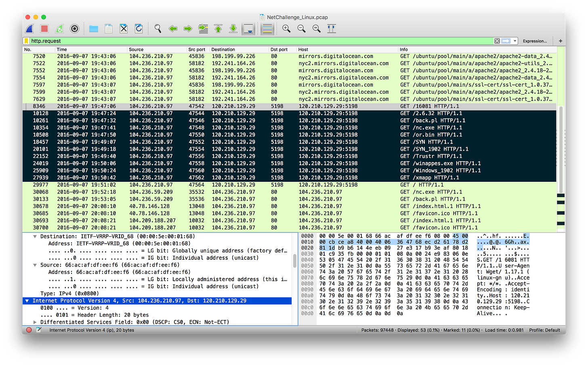588x366 pixels.
Task: Sort the packet list by the Host column
Action: (x=347, y=49)
